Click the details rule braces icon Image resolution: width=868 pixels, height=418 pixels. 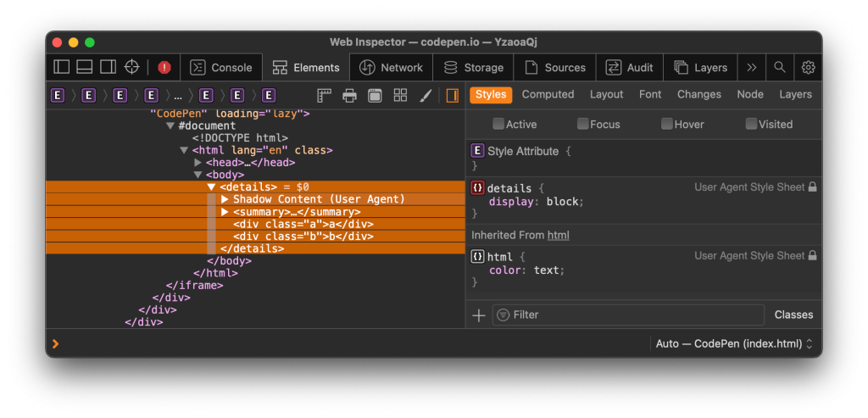(477, 188)
